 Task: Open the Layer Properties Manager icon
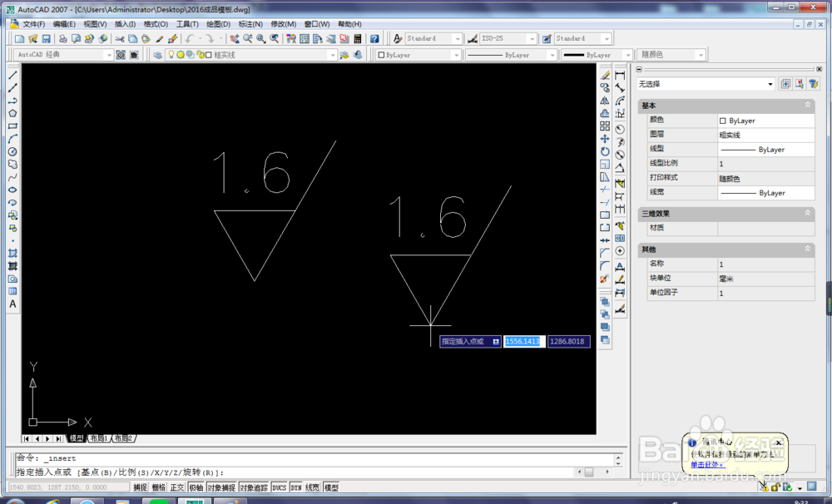click(157, 55)
